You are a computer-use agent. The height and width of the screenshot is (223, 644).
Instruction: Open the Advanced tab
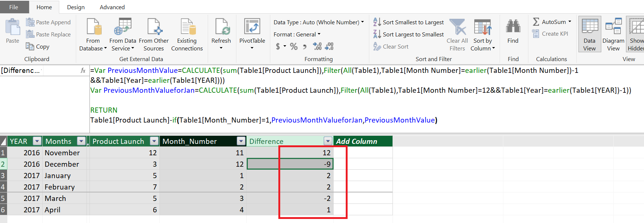[112, 7]
